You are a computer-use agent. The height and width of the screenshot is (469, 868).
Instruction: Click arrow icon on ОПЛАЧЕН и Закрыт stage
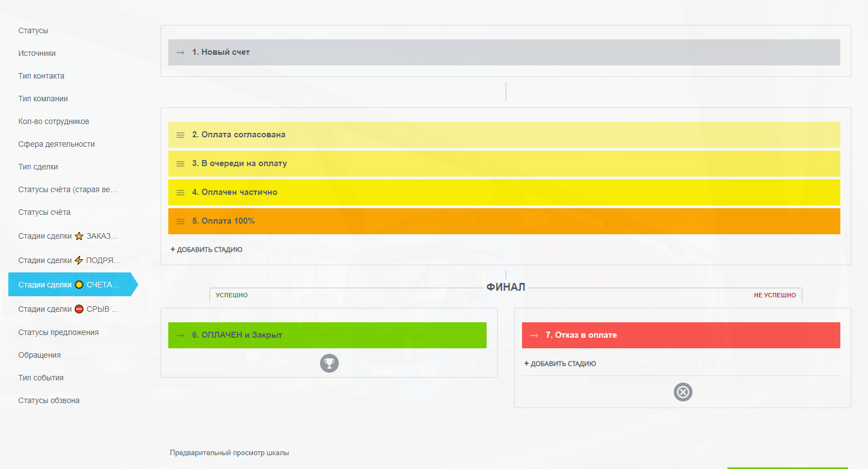coord(180,336)
